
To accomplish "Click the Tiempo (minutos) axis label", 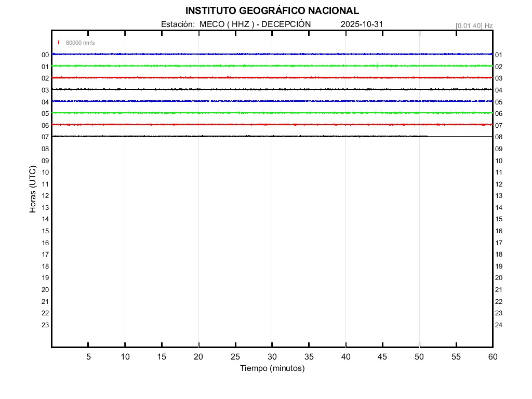I will [x=272, y=368].
